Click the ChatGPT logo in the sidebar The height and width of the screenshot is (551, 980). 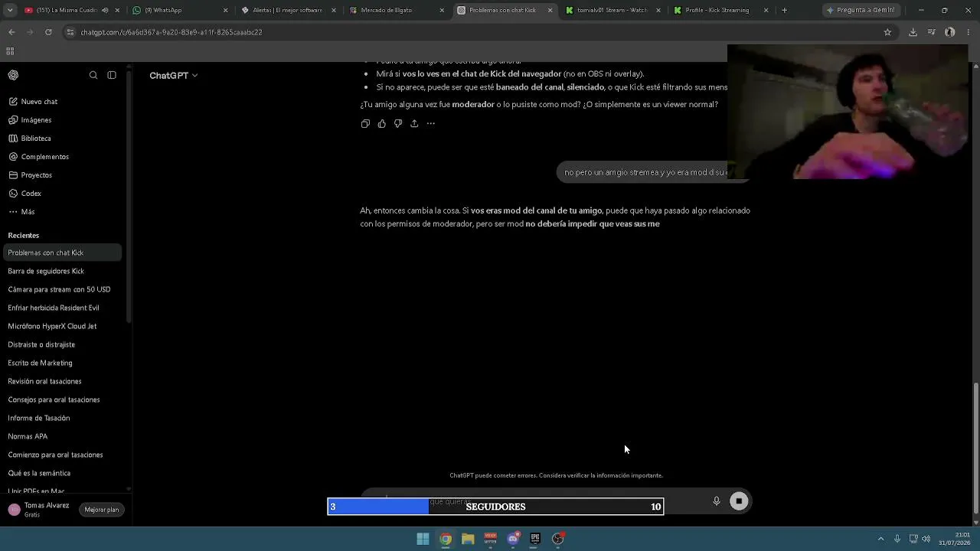13,75
